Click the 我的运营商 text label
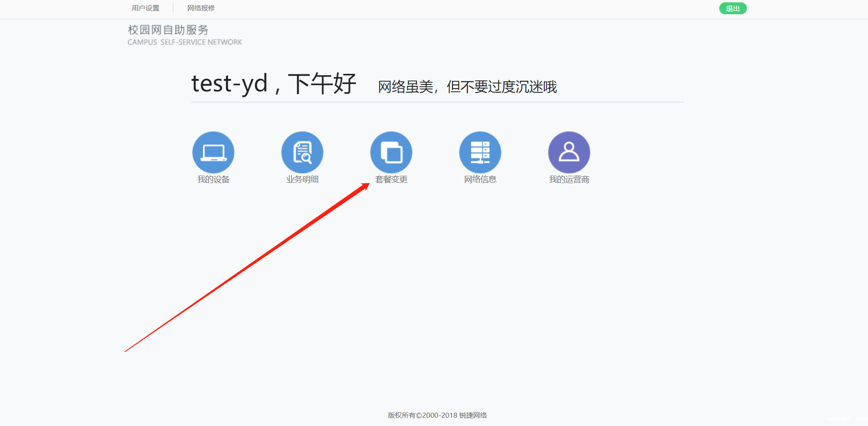 [569, 179]
